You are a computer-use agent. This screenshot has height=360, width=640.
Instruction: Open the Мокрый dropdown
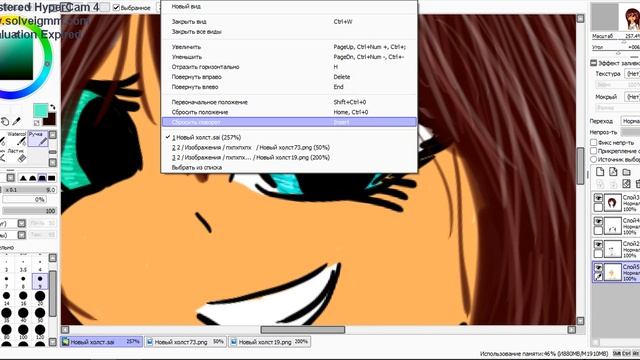click(632, 97)
